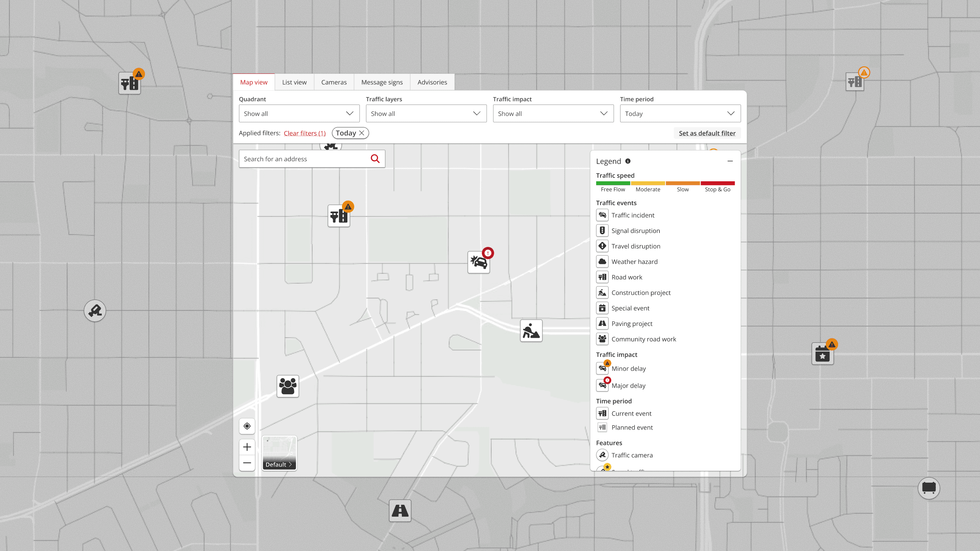
Task: Click the traffic incident major delay marker
Action: point(478,262)
